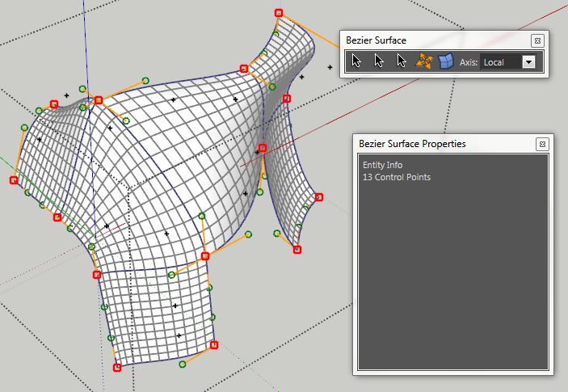568x392 pixels.
Task: Click the 13 Control Points text
Action: (397, 177)
